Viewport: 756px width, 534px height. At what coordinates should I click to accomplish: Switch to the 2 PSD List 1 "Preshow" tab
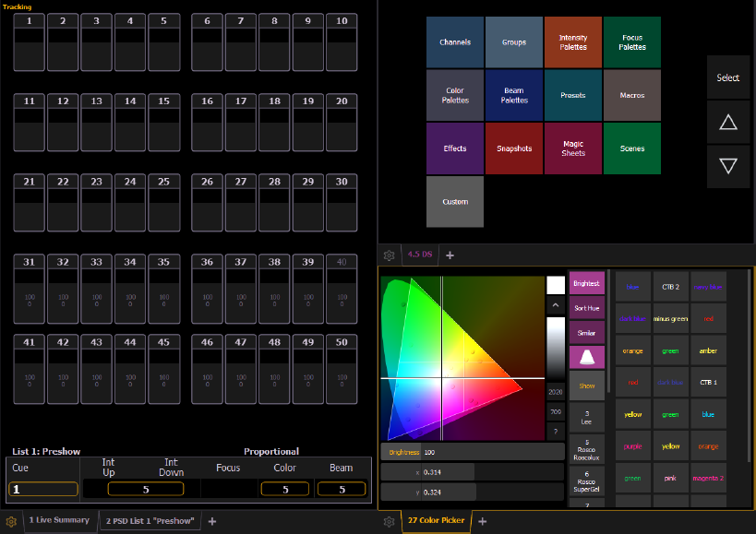pyautogui.click(x=150, y=521)
